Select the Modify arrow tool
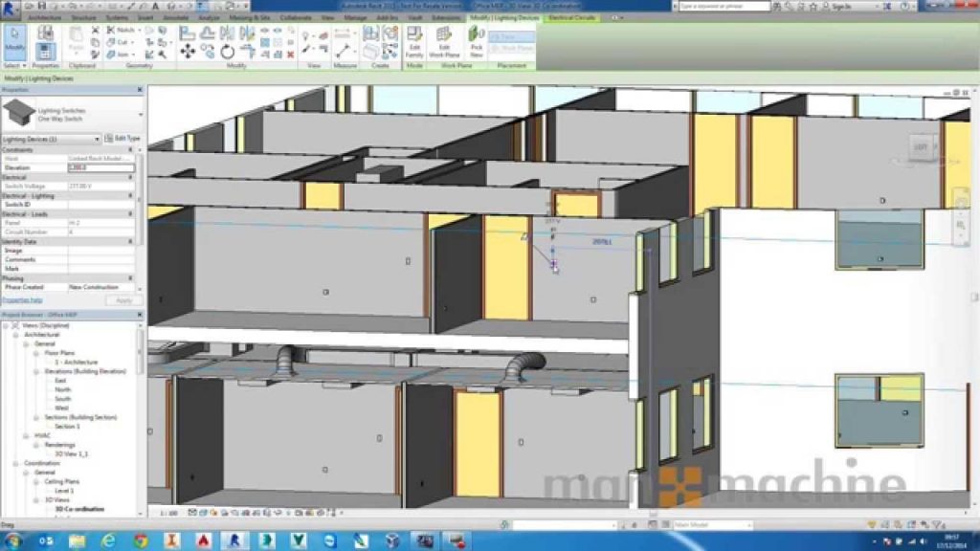The height and width of the screenshot is (551, 980). coord(14,45)
